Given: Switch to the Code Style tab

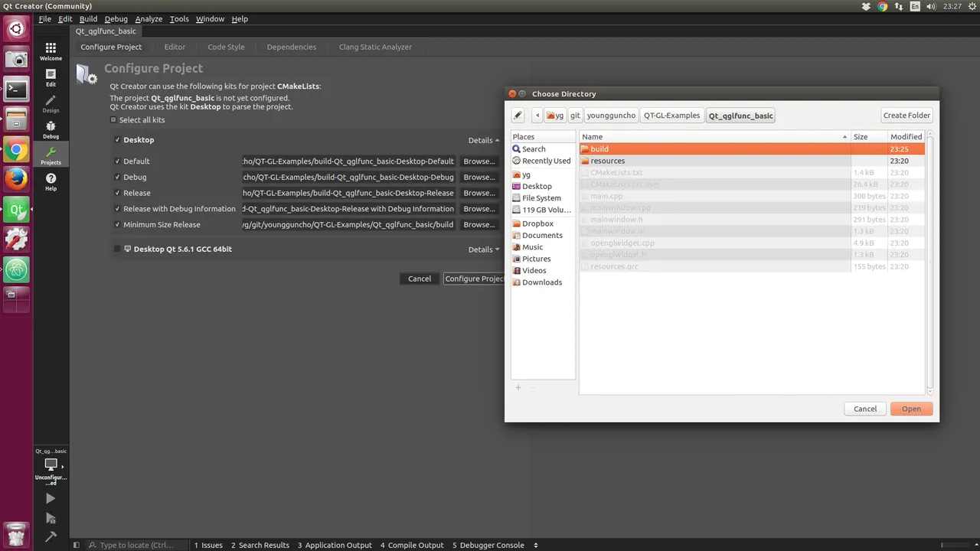Looking at the screenshot, I should coord(226,47).
